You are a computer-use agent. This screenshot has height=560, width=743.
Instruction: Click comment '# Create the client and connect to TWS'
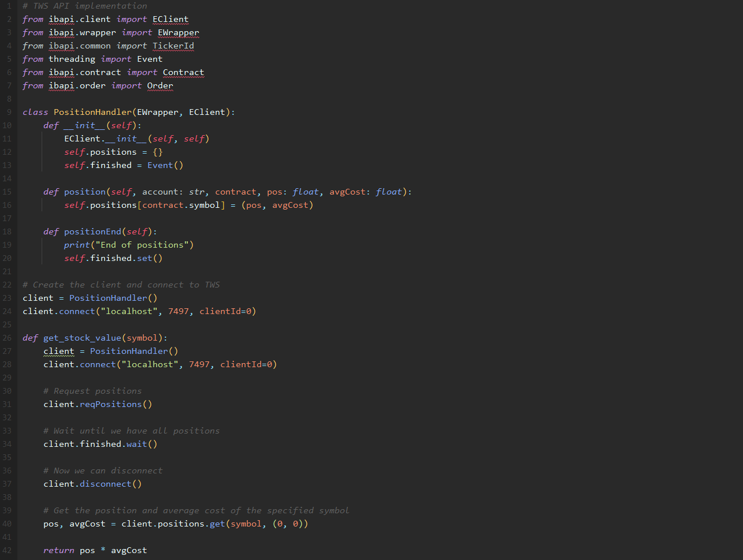click(121, 285)
